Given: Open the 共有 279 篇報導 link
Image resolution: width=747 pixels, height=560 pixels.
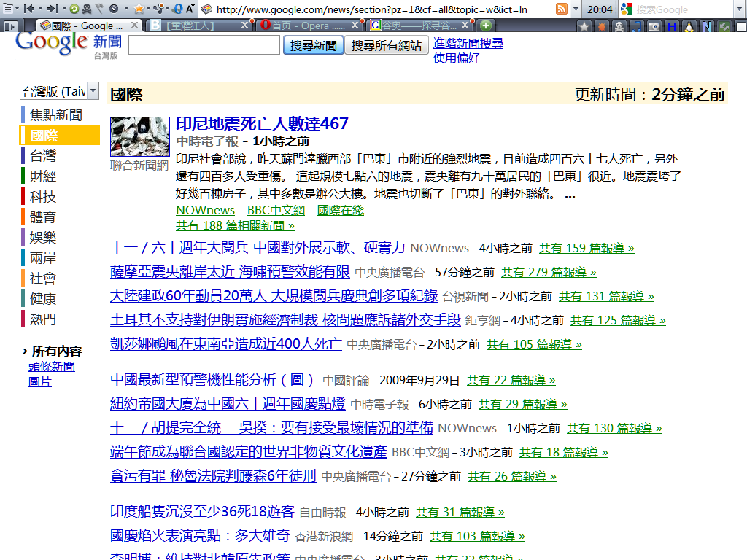Looking at the screenshot, I should click(549, 273).
